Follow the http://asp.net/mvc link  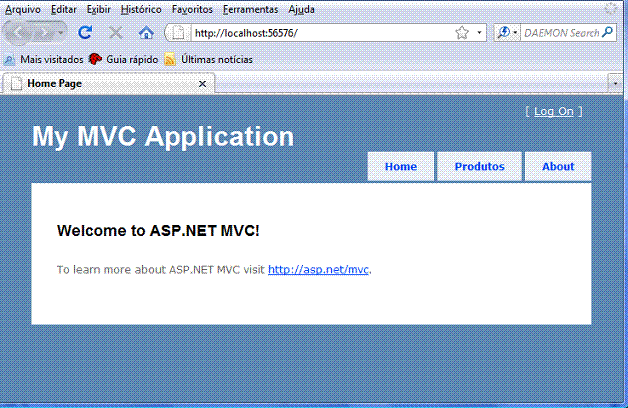coord(318,269)
